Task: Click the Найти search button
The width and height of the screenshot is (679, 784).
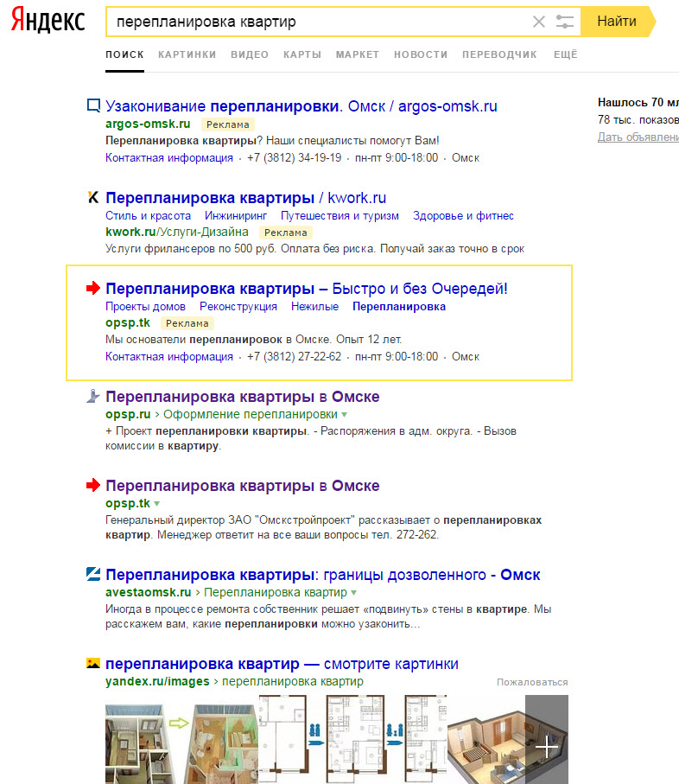Action: pos(617,22)
